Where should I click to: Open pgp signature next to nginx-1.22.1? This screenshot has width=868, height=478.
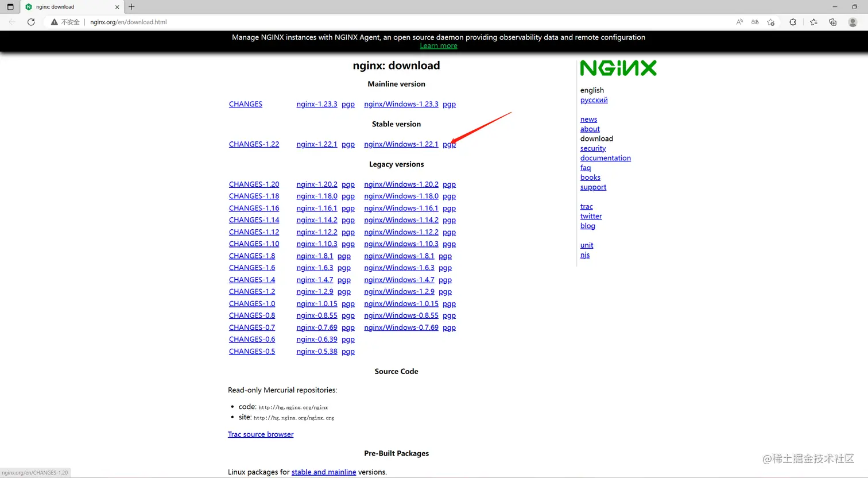[x=348, y=145]
